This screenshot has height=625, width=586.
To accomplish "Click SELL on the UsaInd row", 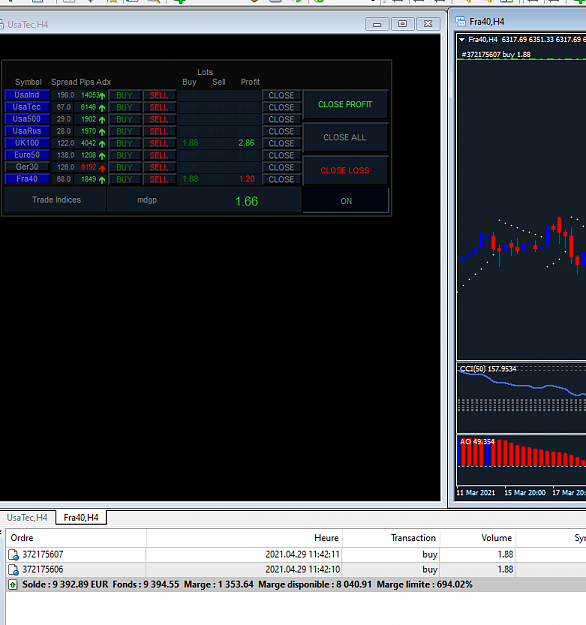I will pos(159,95).
